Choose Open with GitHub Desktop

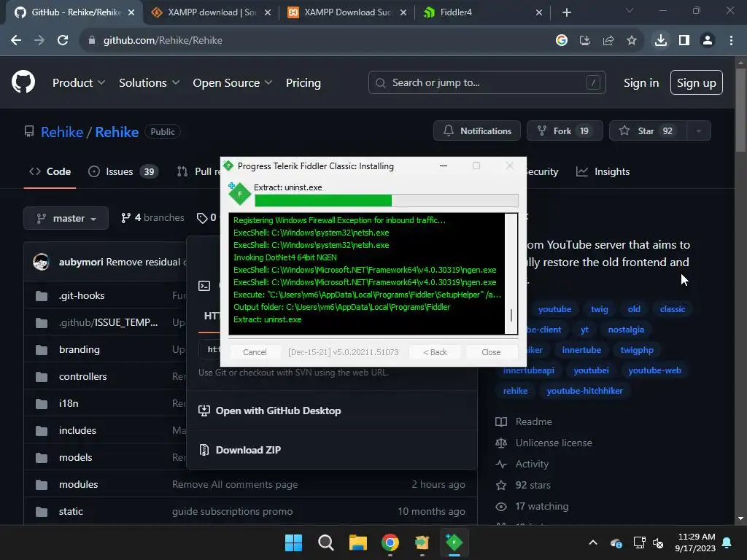coord(270,411)
